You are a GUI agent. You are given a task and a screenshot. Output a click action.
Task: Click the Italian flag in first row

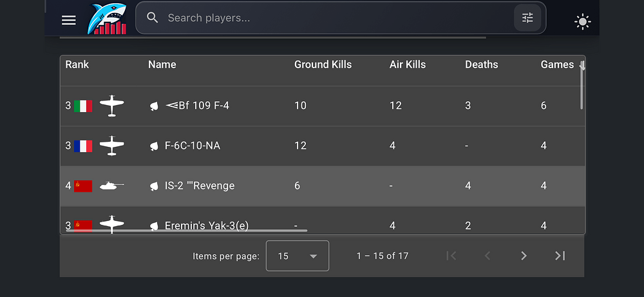83,106
